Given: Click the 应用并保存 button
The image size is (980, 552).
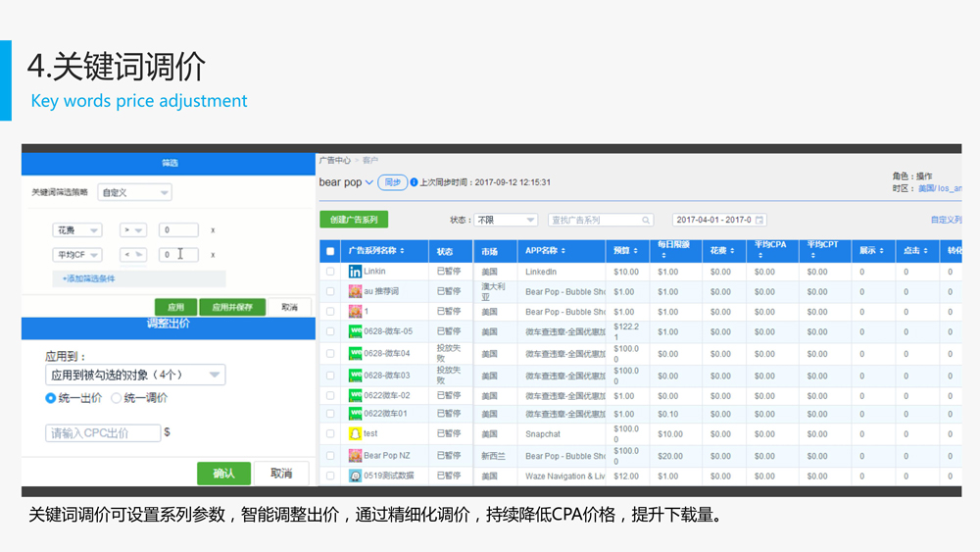Looking at the screenshot, I should click(232, 307).
